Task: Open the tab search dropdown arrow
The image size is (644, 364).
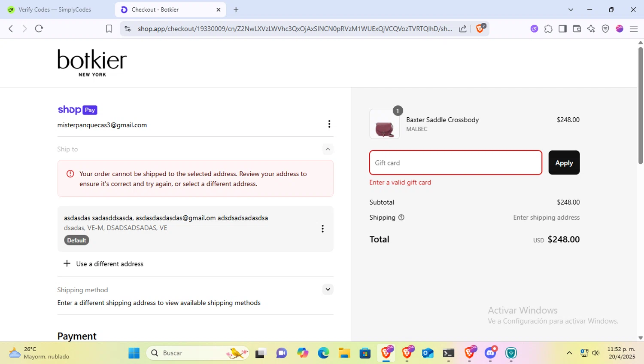Action: pos(571,9)
